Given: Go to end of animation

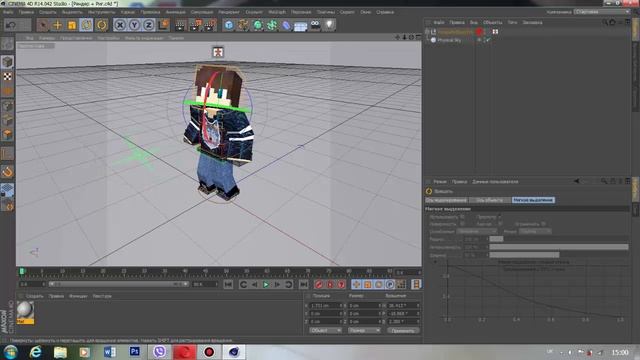Looking at the screenshot, I should click(303, 284).
